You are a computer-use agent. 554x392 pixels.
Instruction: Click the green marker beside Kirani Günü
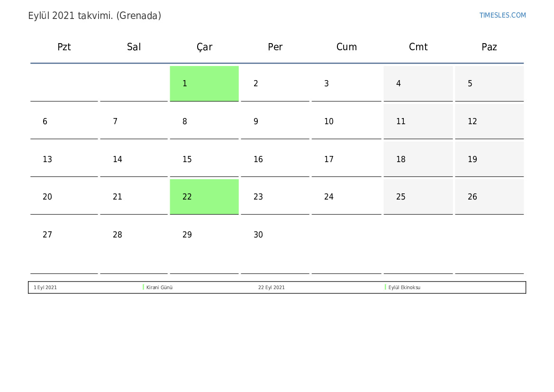[143, 287]
